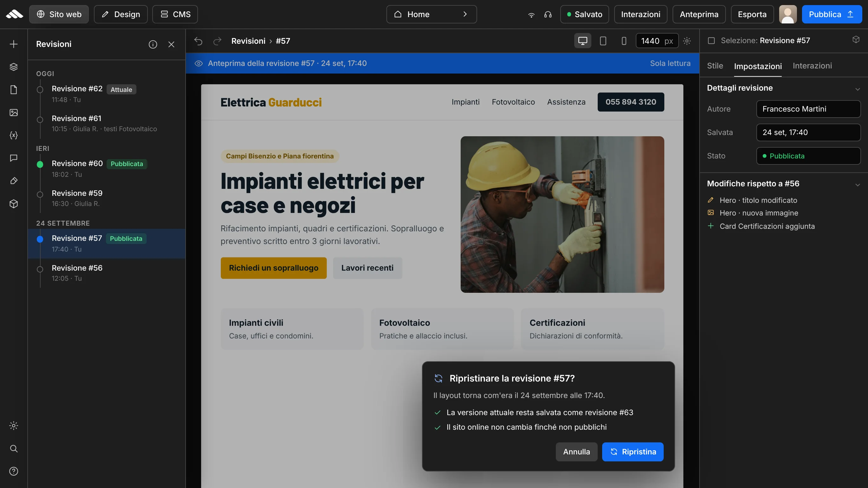Viewport: 868px width, 488px height.
Task: Switch to the Interazioni panel tab
Action: (812, 66)
